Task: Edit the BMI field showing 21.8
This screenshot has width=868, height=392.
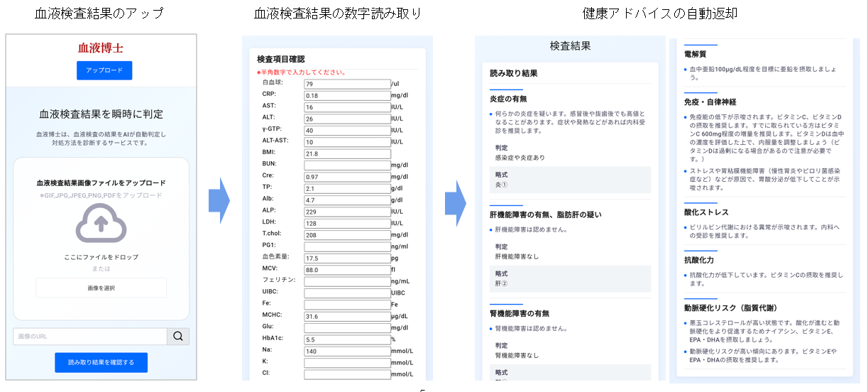Action: 347,153
